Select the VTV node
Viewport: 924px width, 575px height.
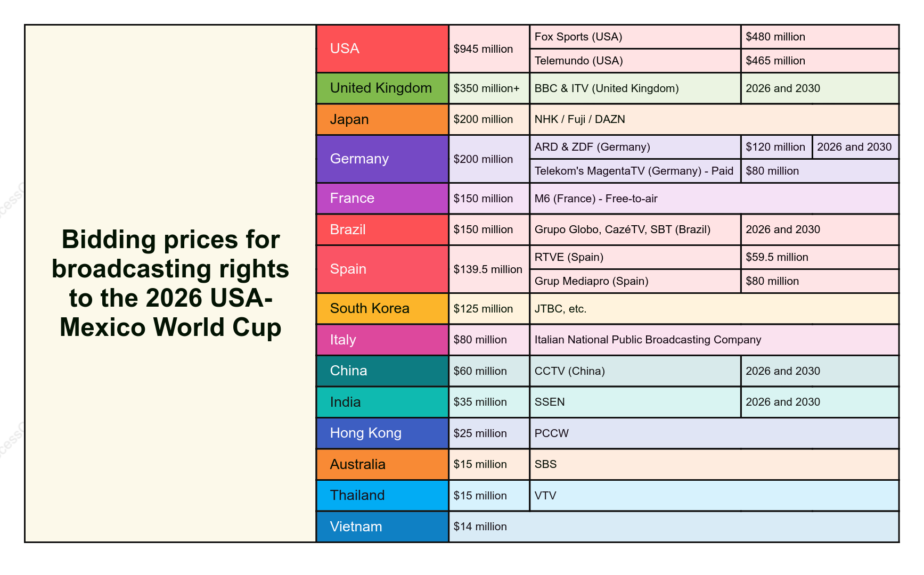[x=715, y=495]
